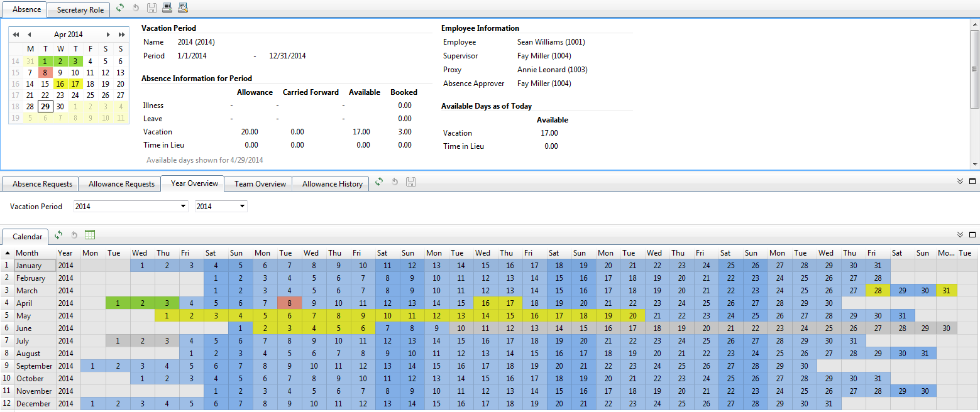Go to previous month in mini calendar
980x412 pixels.
click(29, 35)
